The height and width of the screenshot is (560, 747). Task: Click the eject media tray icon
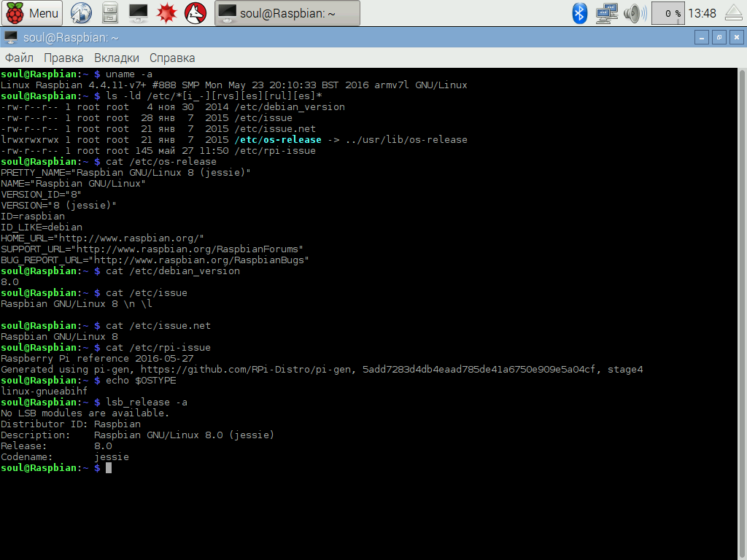734,13
